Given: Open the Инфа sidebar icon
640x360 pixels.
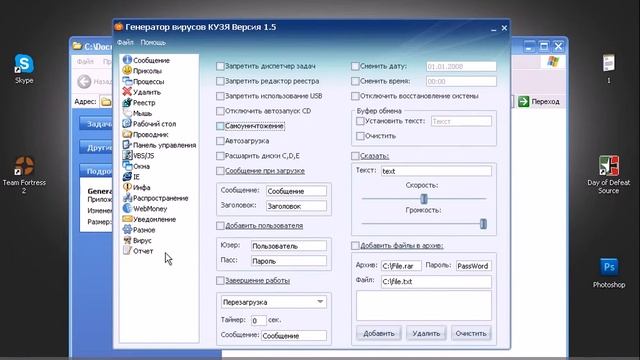Looking at the screenshot, I should [127, 187].
